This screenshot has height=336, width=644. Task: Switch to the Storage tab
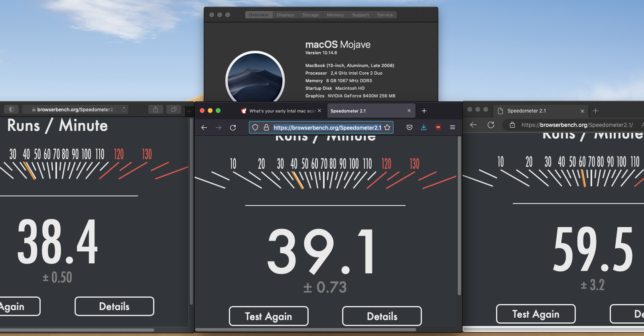point(310,15)
